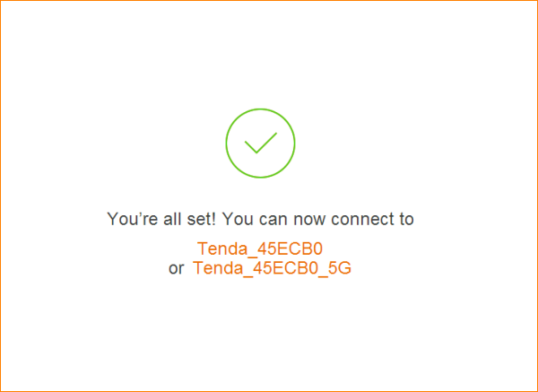The image size is (538, 392).
Task: Select the "You can now connect to" text
Action: [x=317, y=219]
